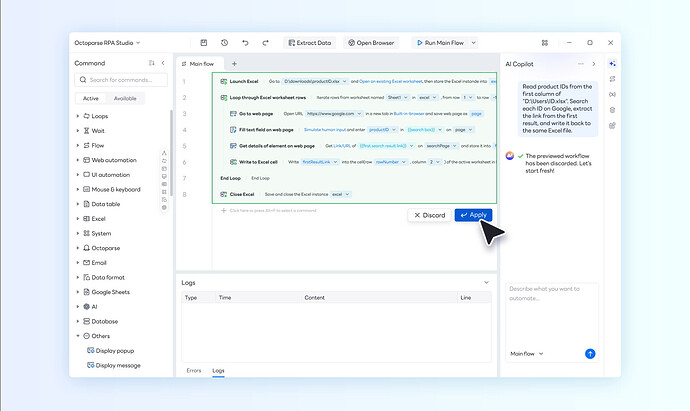Expand the AI Copilot panel arrow
The image size is (690, 411).
(594, 64)
